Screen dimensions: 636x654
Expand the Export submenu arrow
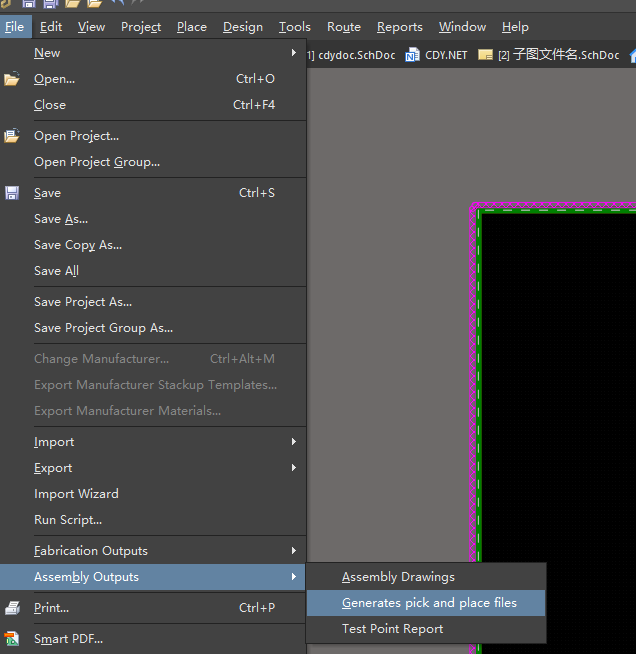point(294,468)
